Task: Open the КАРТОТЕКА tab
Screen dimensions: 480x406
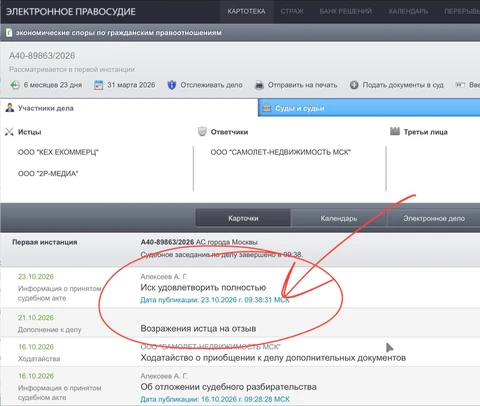Action: 246,11
